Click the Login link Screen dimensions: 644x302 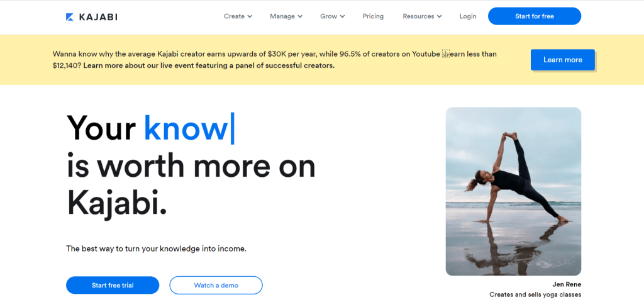(x=468, y=16)
